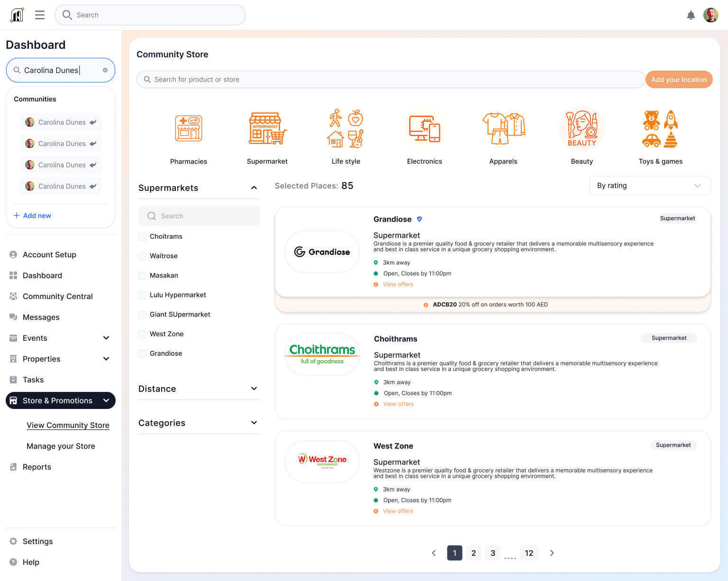Open View Community Store submenu item
This screenshot has height=581, width=728.
[68, 425]
